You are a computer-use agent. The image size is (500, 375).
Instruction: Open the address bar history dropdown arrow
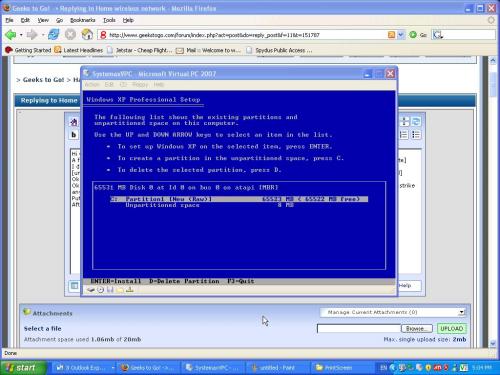401,35
